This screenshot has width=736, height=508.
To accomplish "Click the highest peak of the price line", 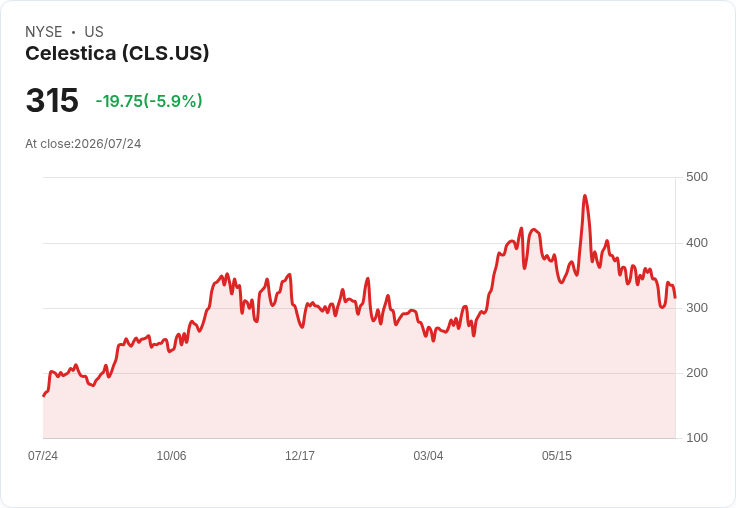I will click(584, 196).
